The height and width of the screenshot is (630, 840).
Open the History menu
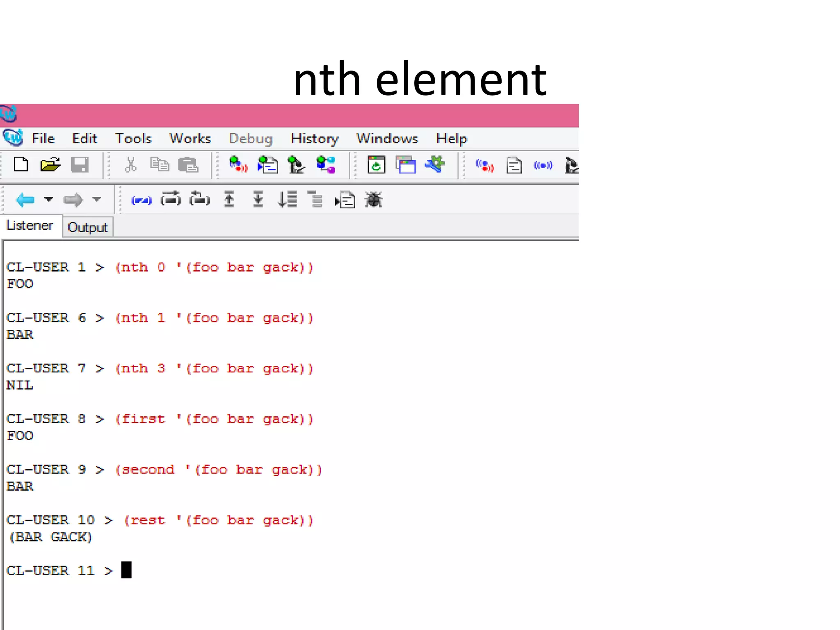tap(315, 139)
